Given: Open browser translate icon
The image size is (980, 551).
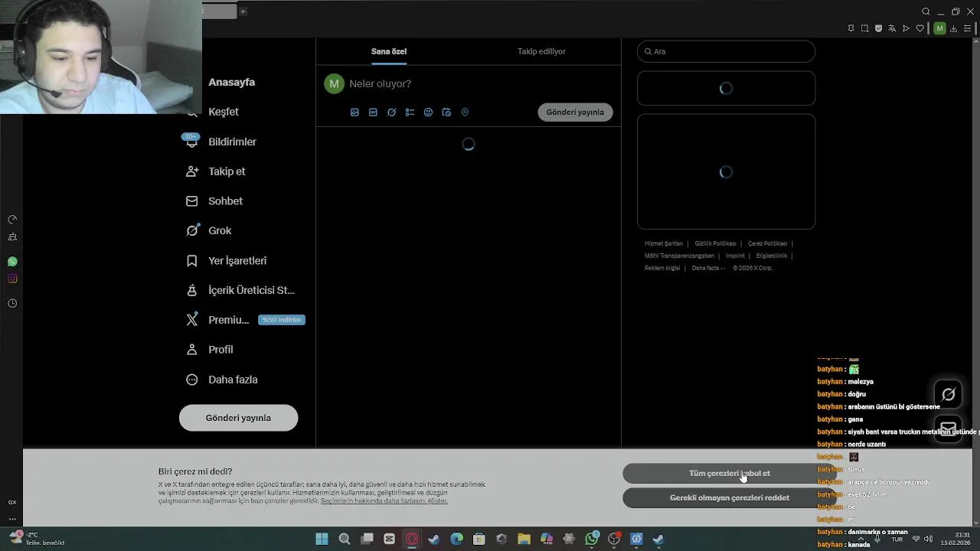Looking at the screenshot, I should 892,28.
